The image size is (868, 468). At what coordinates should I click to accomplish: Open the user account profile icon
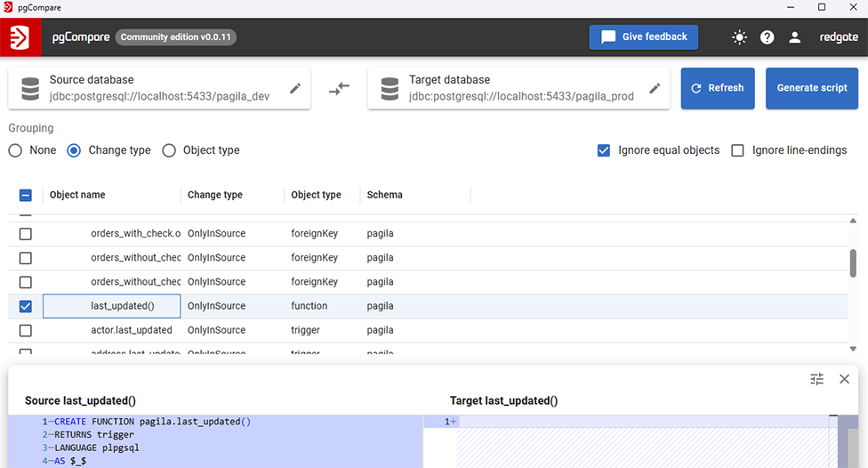[x=795, y=37]
